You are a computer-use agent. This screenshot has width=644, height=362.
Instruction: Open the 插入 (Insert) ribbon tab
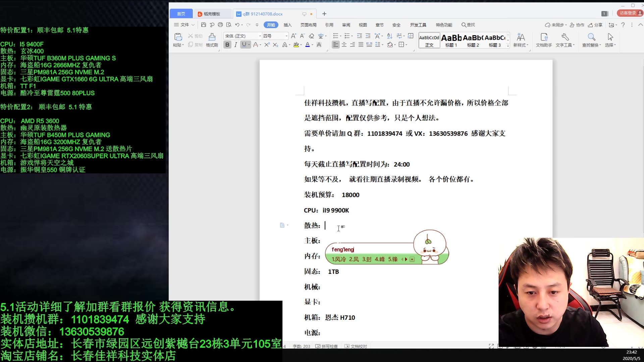[287, 25]
